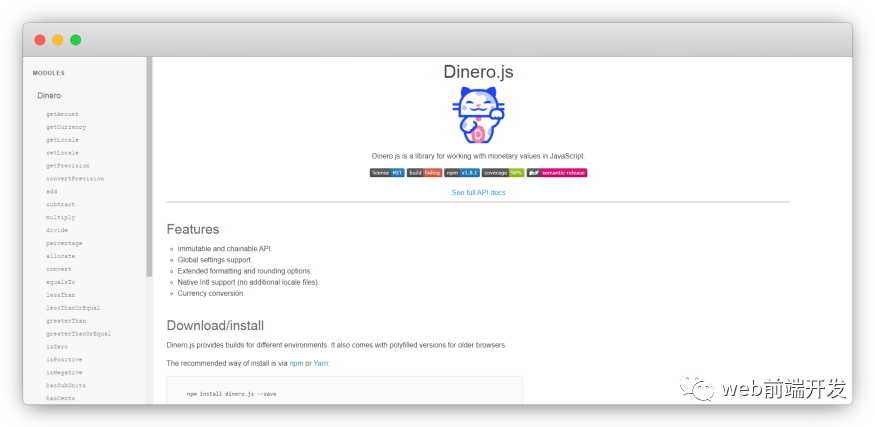Screen dimensions: 875x427
Task: Select the Dinero module in sidebar
Action: (x=49, y=96)
